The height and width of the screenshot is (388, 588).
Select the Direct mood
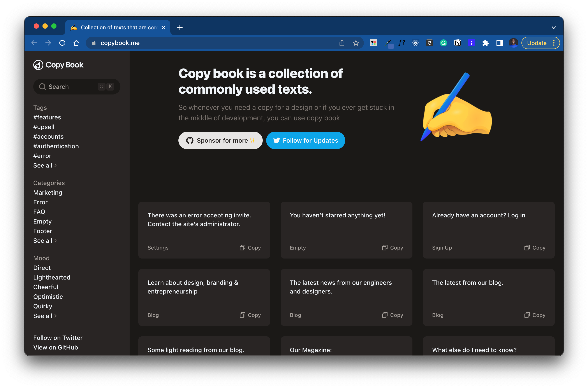point(42,267)
